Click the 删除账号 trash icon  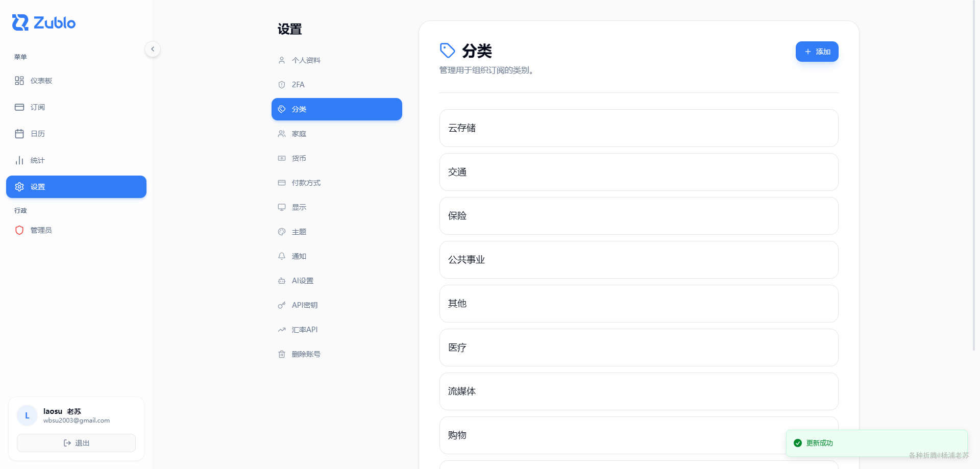282,354
